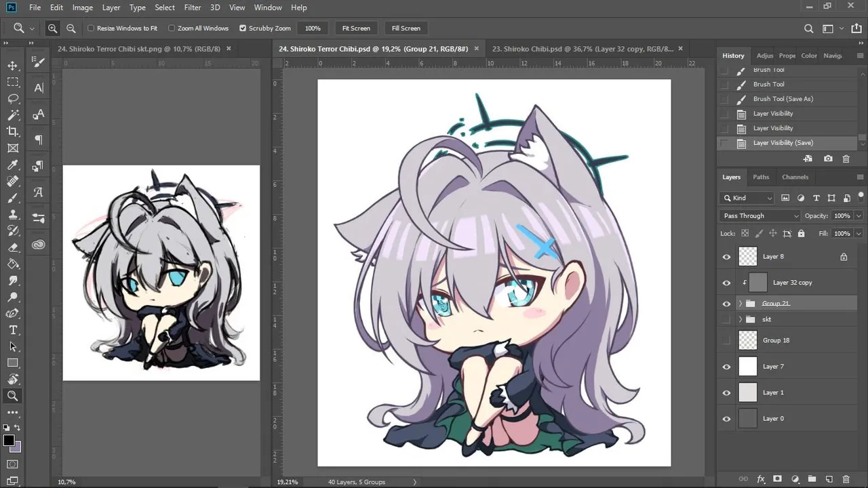This screenshot has width=868, height=488.
Task: Hide Layer 0 visibility eye
Action: click(726, 419)
